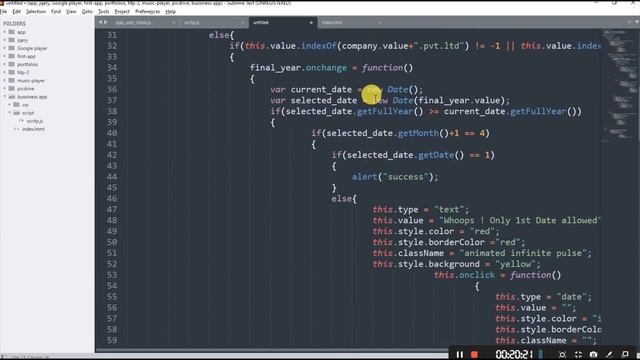The height and width of the screenshot is (360, 640).
Task: Click the audio level meter in recorder bar
Action: coord(541,354)
